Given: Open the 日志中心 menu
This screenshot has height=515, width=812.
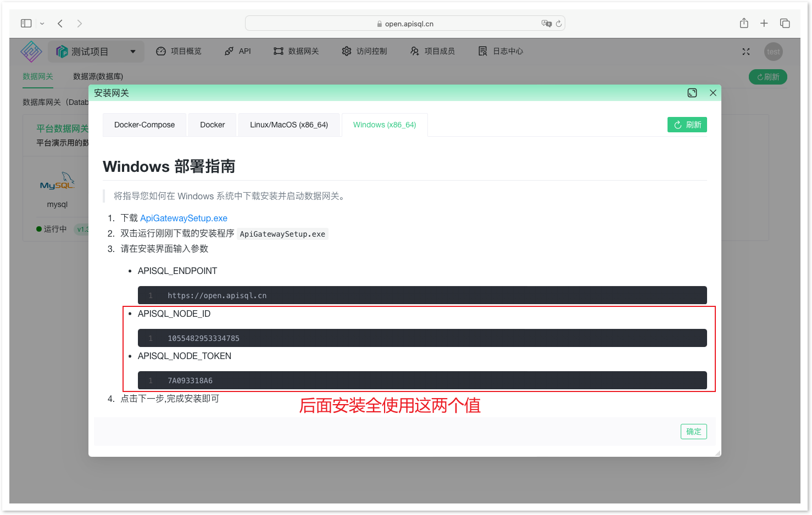Looking at the screenshot, I should (500, 51).
